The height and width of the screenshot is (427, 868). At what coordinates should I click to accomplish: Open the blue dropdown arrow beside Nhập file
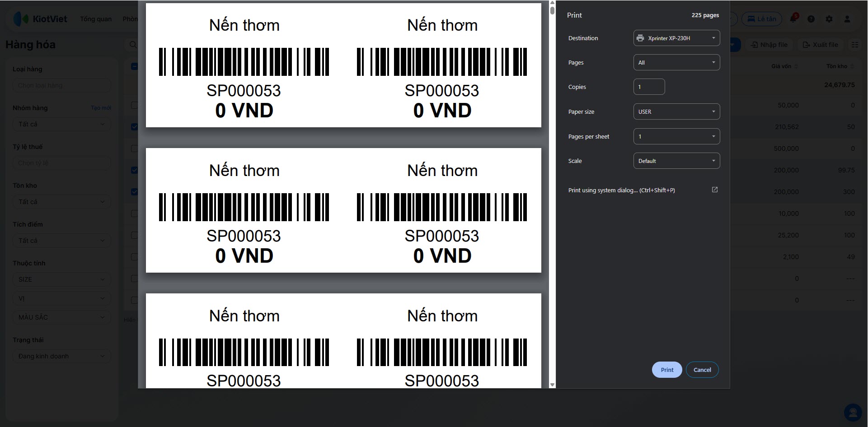tap(735, 45)
